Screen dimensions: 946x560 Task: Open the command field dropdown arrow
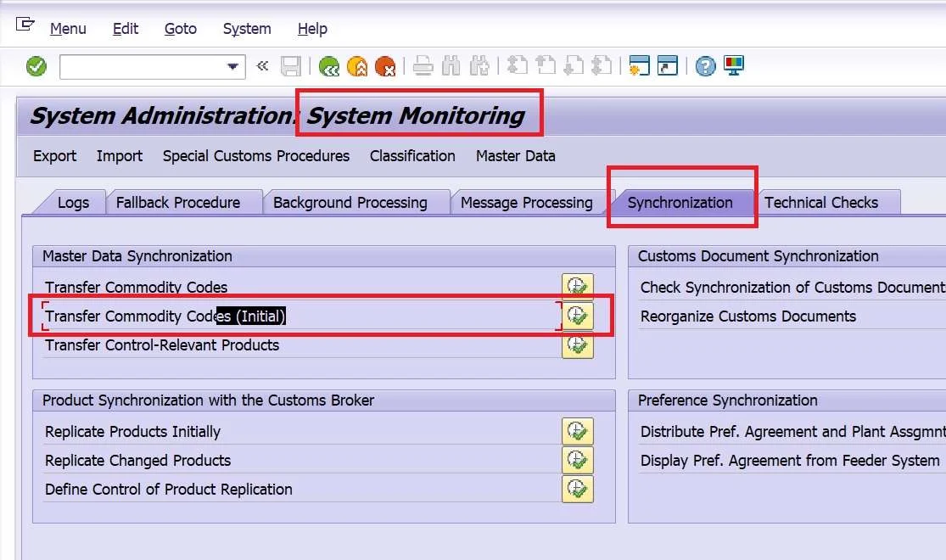(232, 66)
